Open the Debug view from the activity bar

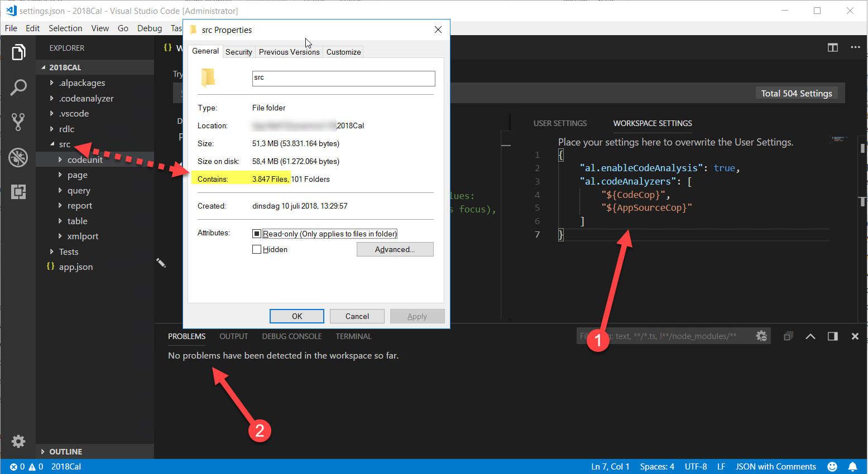(18, 157)
